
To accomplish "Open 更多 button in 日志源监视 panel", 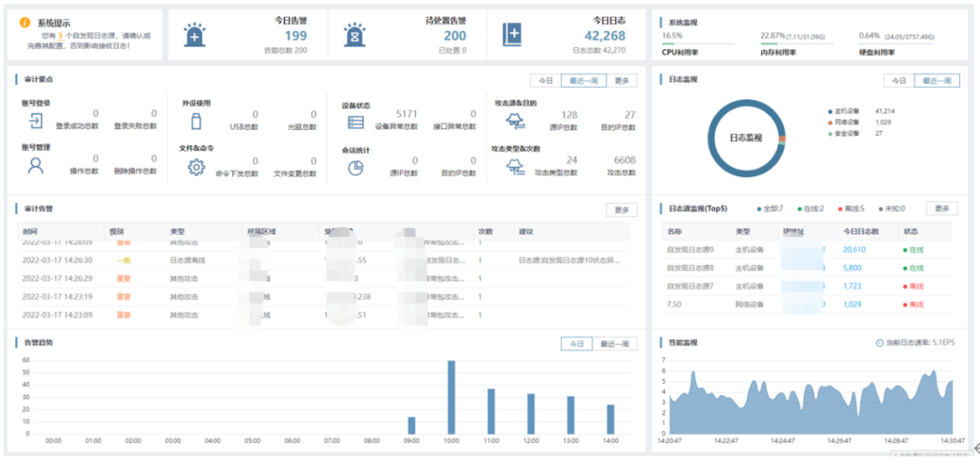I will pyautogui.click(x=942, y=209).
